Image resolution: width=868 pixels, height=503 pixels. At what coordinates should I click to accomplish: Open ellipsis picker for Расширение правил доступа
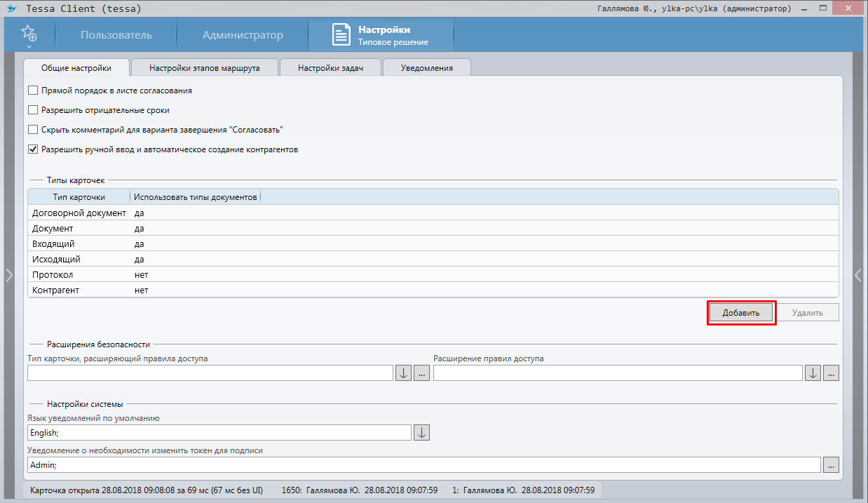(831, 373)
